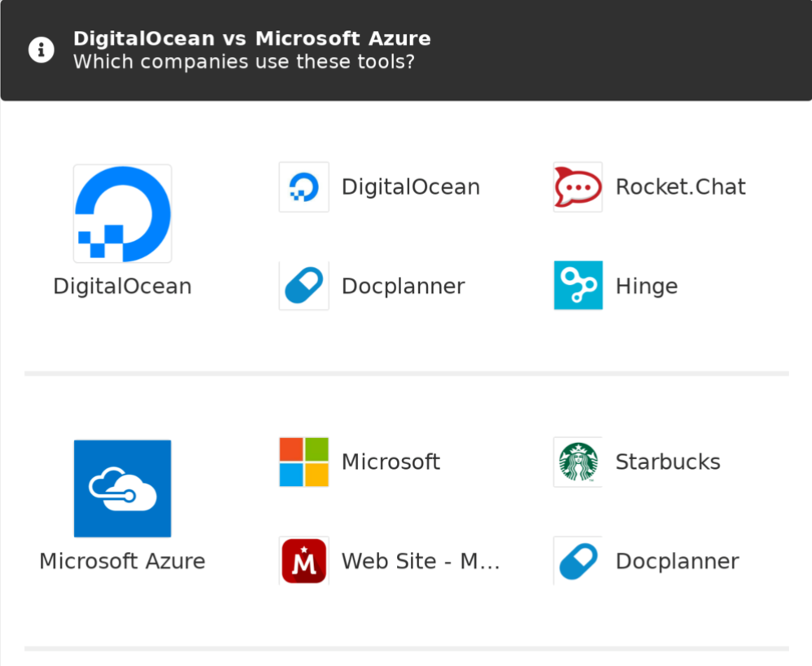Click 'Which companies use these tools?' subtitle
The width and height of the screenshot is (812, 666).
(x=244, y=62)
